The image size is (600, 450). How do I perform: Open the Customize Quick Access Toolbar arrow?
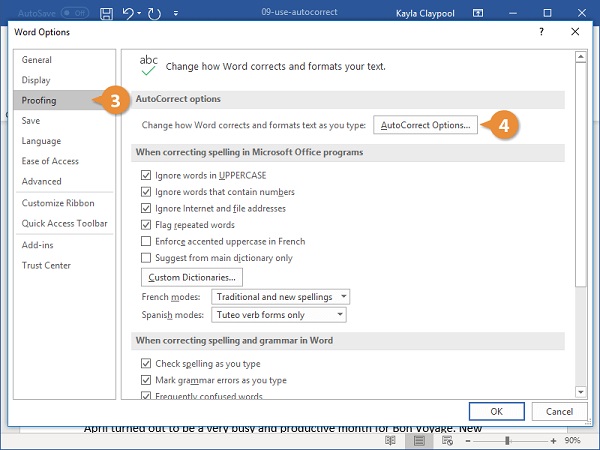[x=176, y=13]
